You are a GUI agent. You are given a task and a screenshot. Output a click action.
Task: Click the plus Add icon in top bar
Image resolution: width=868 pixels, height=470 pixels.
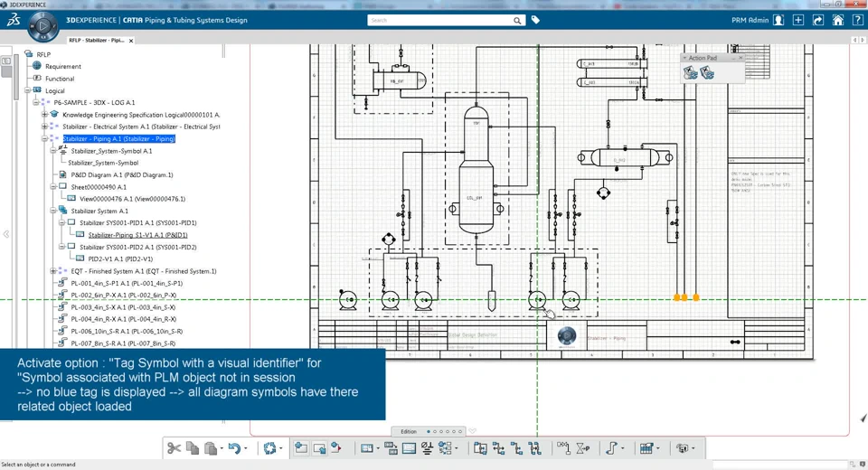point(798,20)
